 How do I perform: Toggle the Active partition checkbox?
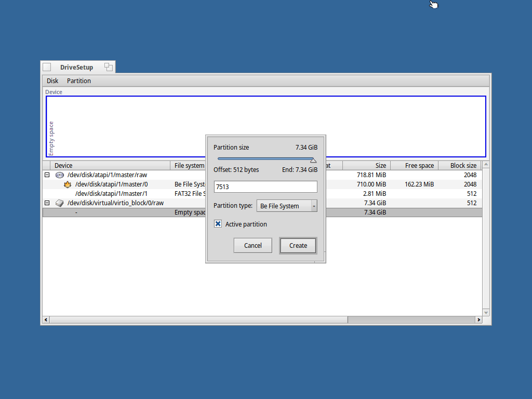pyautogui.click(x=218, y=224)
